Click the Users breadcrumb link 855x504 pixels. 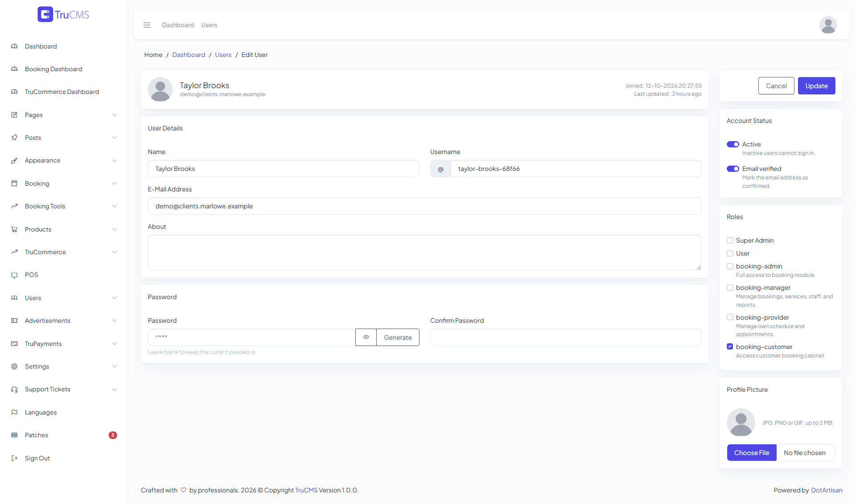223,55
